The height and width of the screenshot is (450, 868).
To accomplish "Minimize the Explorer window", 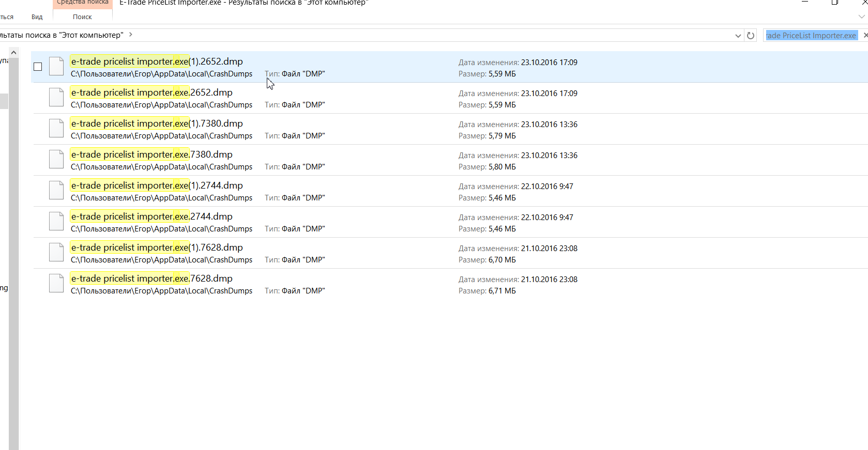I will pyautogui.click(x=804, y=2).
